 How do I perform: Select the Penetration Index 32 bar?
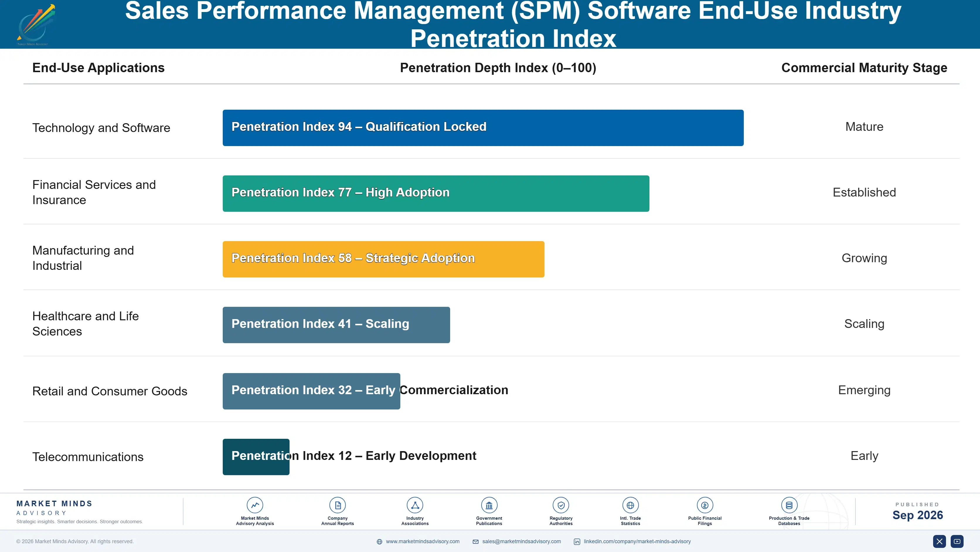(311, 391)
